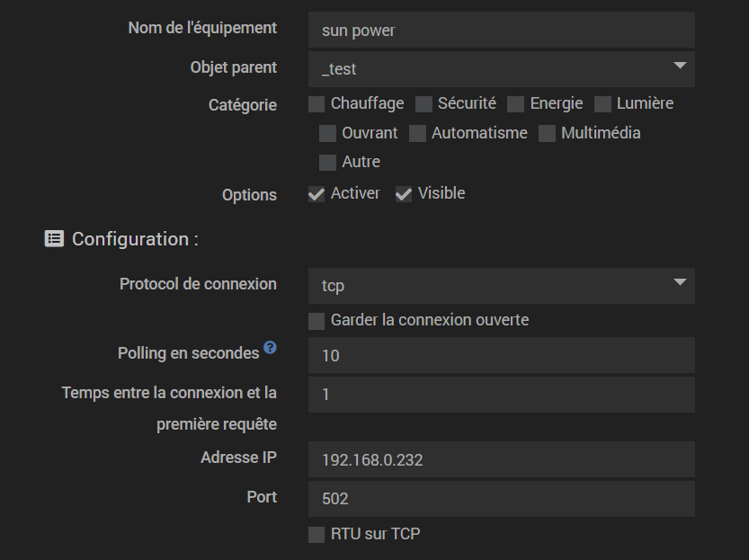Disable the Visible option checkbox
Viewport: 749px width, 560px height.
pos(404,194)
